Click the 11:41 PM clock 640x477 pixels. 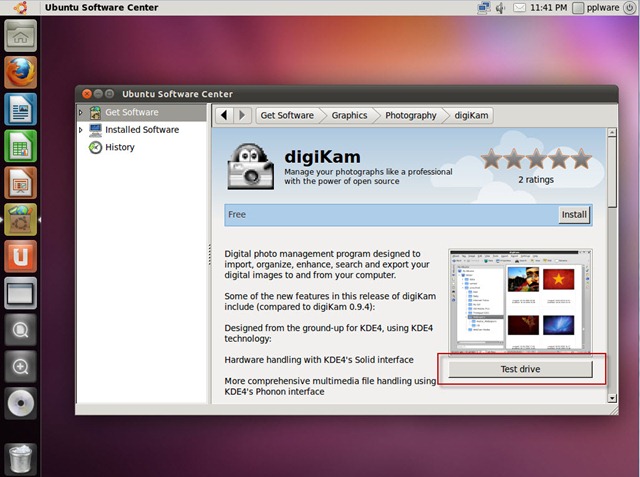549,7
